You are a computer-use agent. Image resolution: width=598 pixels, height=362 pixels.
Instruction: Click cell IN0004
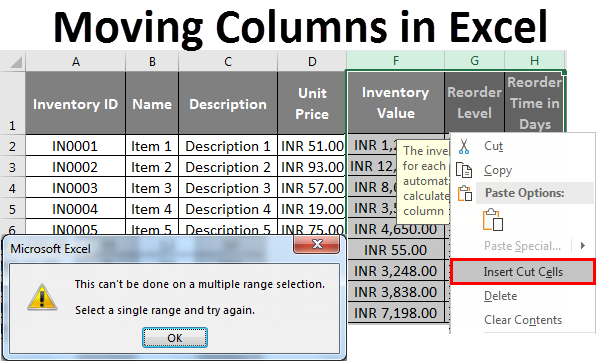pyautogui.click(x=76, y=208)
